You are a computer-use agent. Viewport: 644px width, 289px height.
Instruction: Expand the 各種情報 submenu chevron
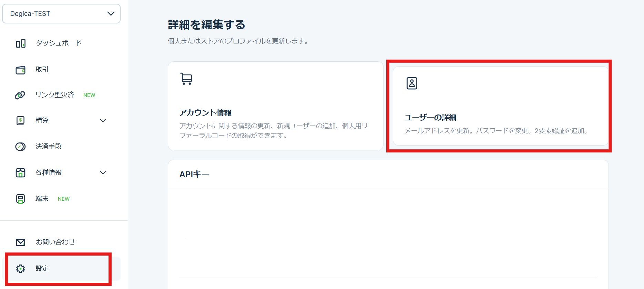[x=103, y=173]
